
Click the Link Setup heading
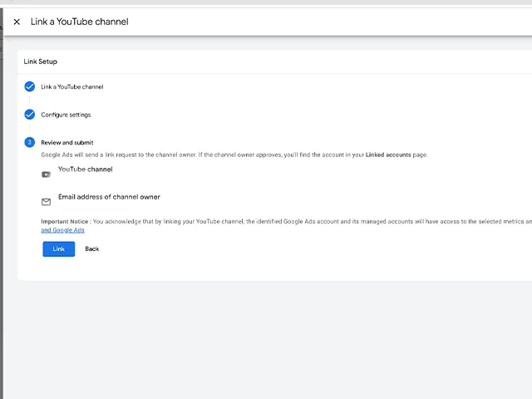click(41, 62)
